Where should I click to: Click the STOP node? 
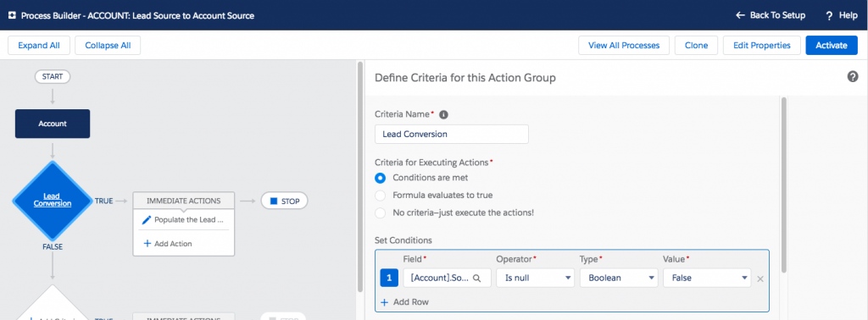(284, 201)
